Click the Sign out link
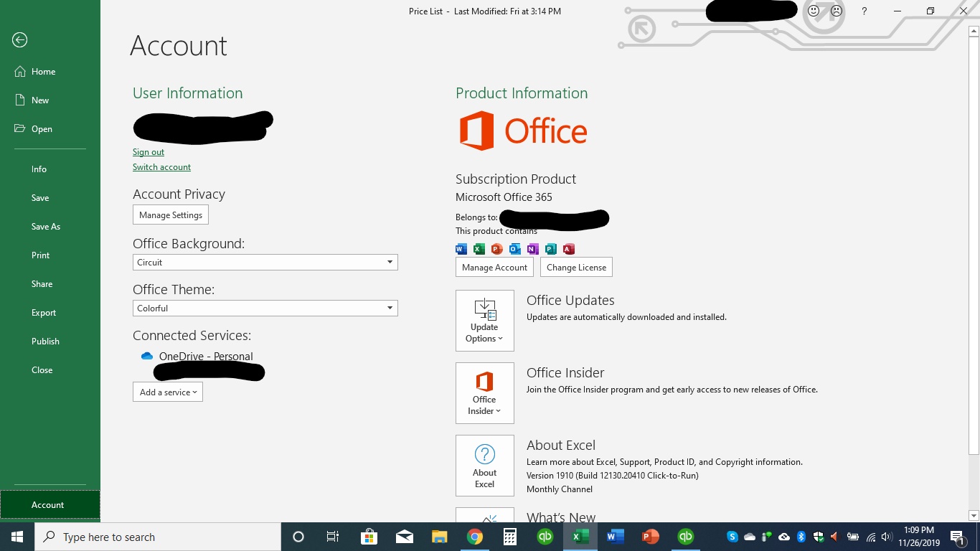Viewport: 980px width, 551px height. 148,152
